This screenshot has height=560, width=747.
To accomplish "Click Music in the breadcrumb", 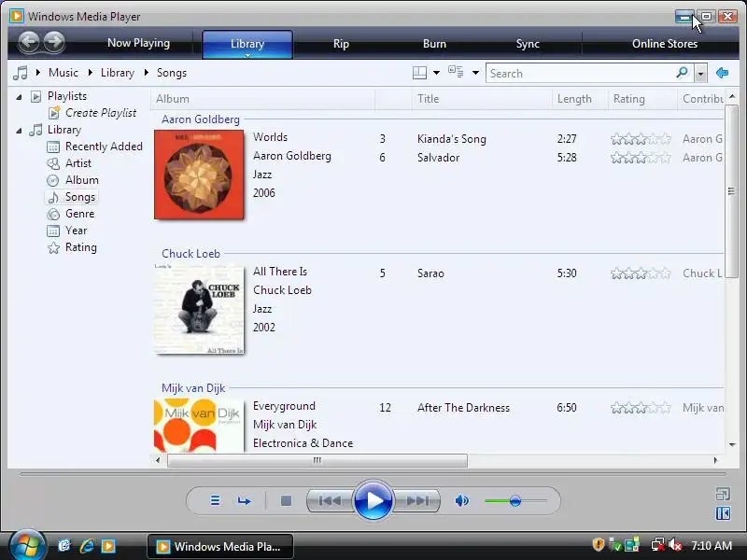I will point(63,73).
